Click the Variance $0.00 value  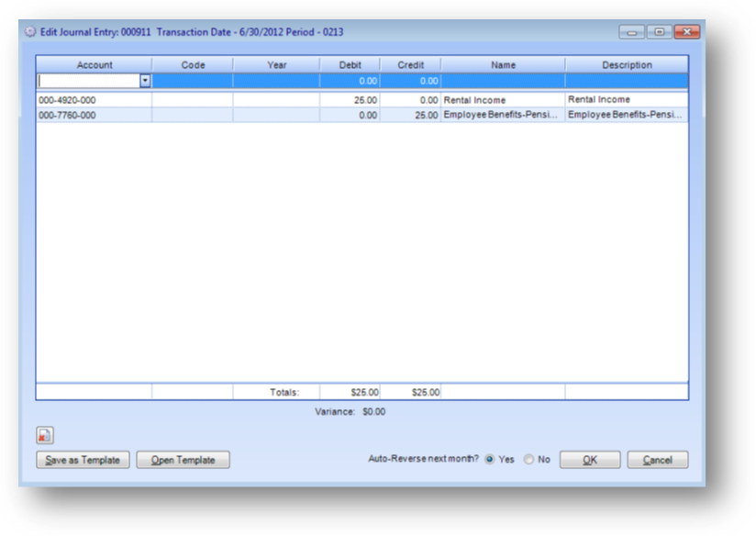(373, 411)
